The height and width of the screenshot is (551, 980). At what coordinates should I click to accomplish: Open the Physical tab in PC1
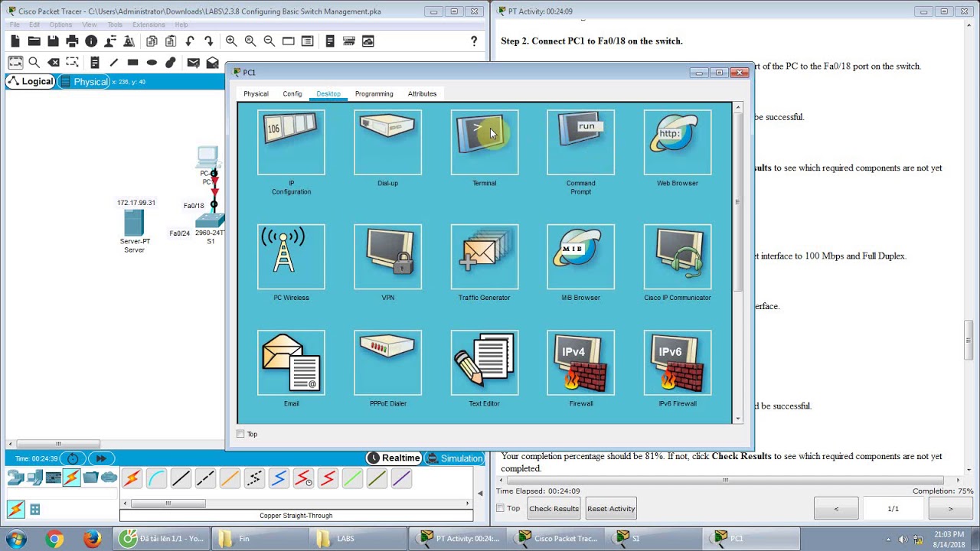pos(256,93)
